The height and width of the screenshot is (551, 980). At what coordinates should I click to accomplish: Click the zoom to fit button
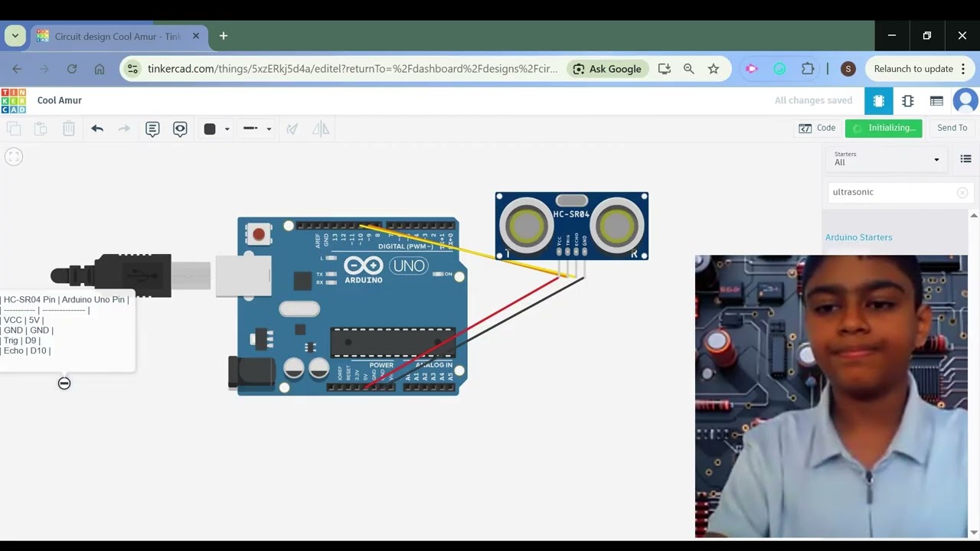(14, 157)
